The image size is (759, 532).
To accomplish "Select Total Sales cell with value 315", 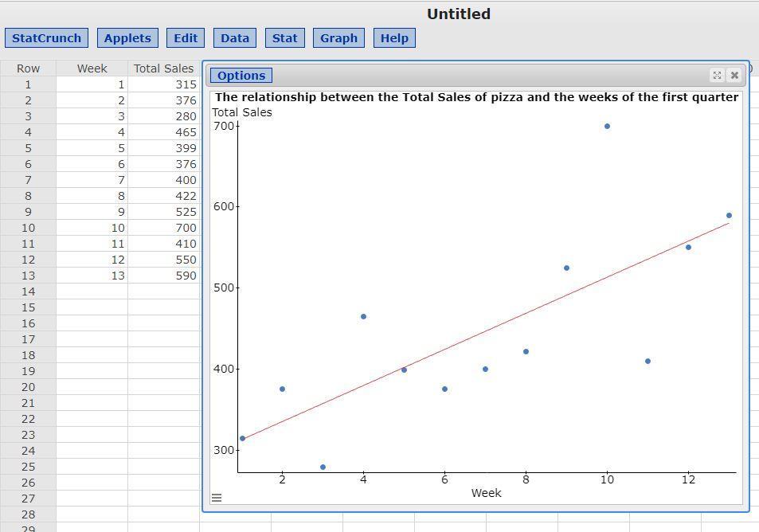I will click(x=163, y=84).
